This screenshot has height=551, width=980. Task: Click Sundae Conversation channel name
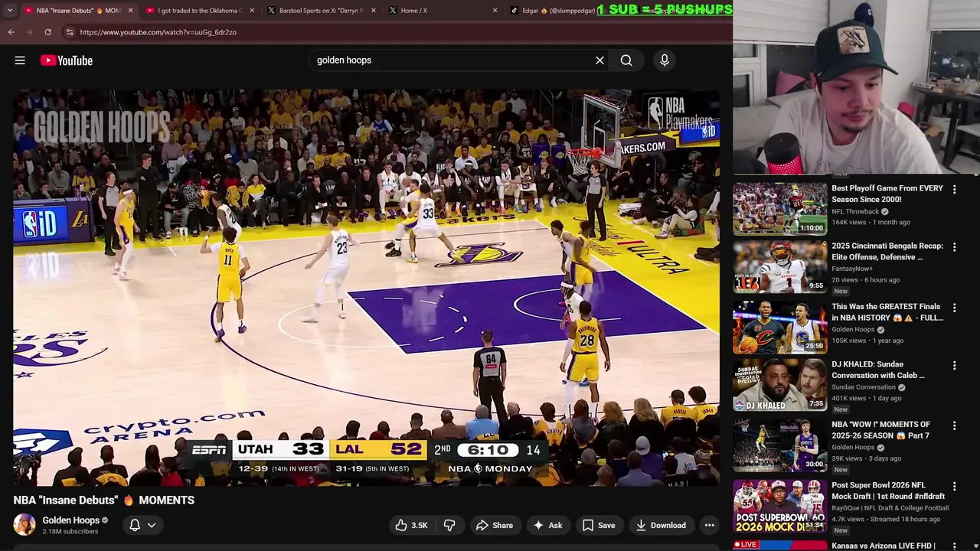(864, 387)
